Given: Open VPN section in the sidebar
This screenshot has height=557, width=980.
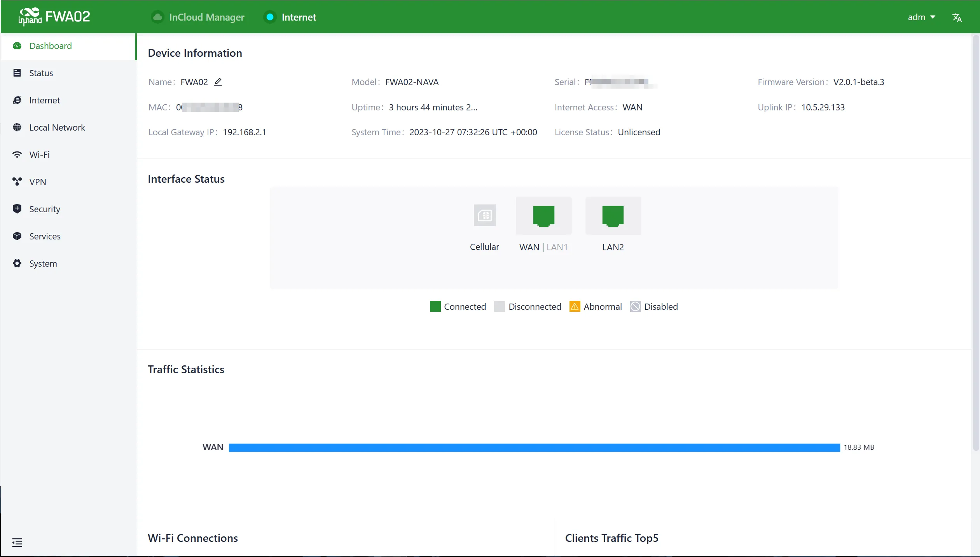Looking at the screenshot, I should (68, 182).
